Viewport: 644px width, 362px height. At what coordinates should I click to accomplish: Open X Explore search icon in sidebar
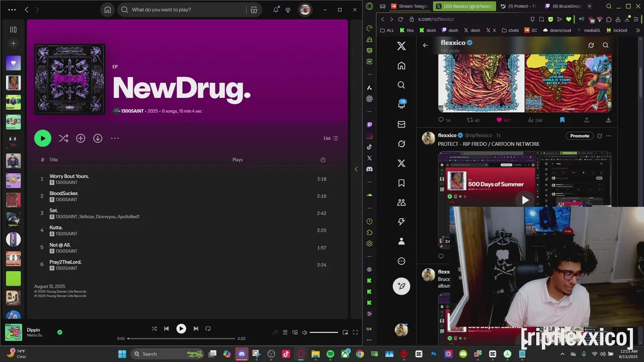(x=401, y=85)
